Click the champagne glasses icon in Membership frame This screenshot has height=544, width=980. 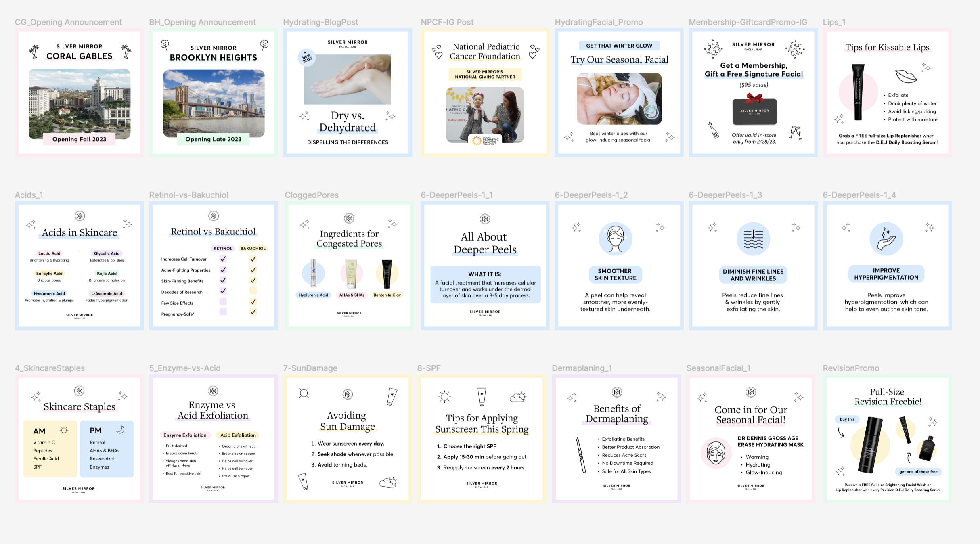click(x=796, y=132)
